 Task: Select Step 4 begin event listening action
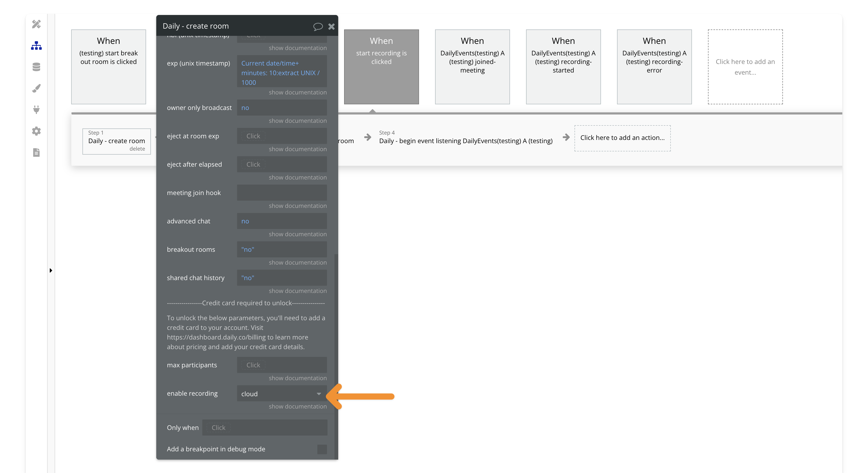[x=466, y=138]
